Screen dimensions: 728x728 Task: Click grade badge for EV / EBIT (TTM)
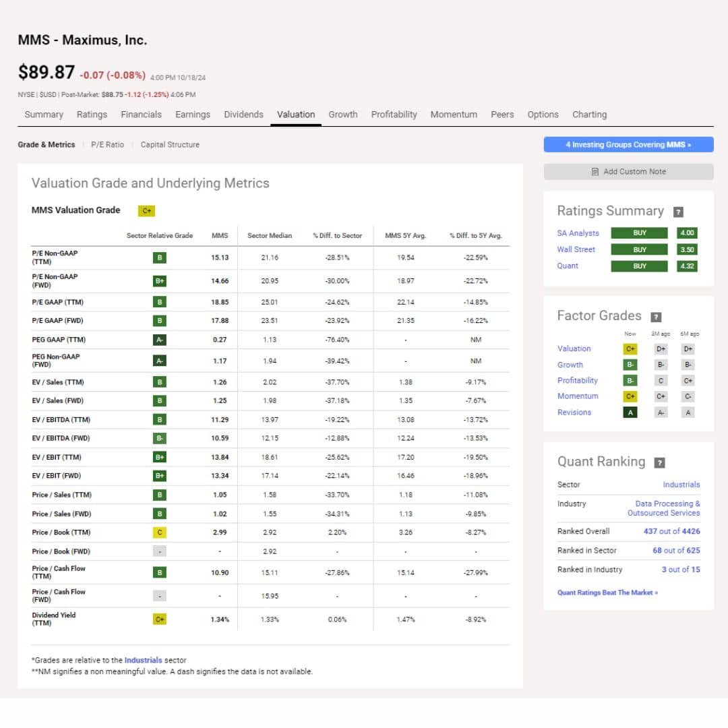click(159, 457)
